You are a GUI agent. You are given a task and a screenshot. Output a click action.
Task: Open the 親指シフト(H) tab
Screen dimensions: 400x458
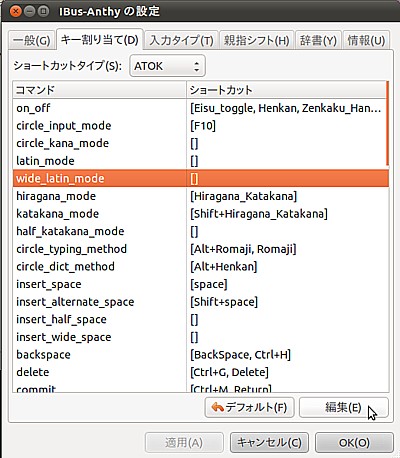coord(257,41)
